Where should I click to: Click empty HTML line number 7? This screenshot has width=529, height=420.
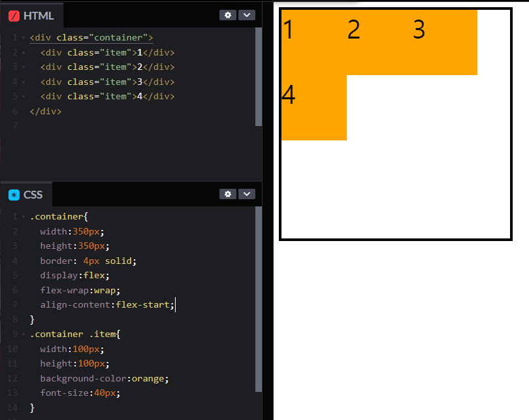[x=15, y=126]
